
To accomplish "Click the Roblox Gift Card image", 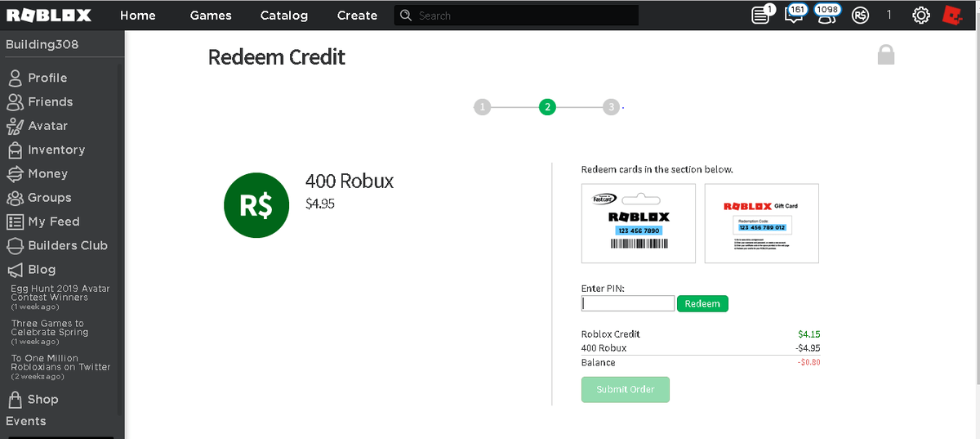I will pyautogui.click(x=762, y=223).
